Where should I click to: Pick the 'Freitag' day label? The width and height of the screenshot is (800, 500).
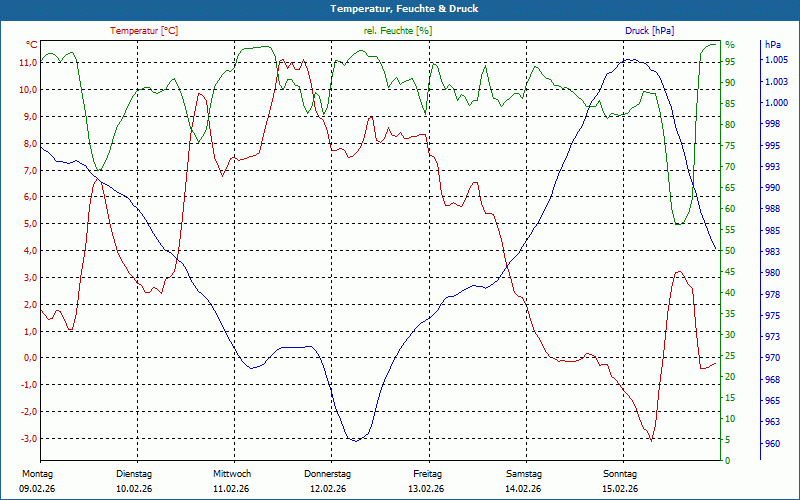[x=426, y=474]
